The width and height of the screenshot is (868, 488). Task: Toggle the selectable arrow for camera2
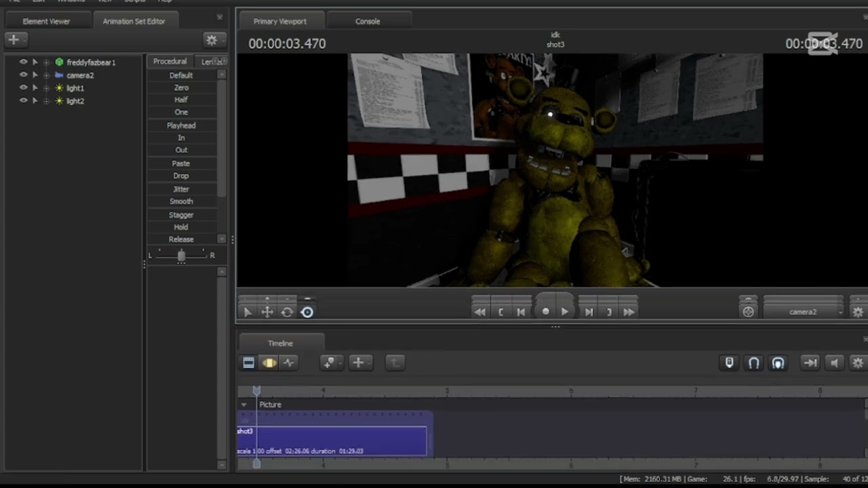tap(35, 75)
